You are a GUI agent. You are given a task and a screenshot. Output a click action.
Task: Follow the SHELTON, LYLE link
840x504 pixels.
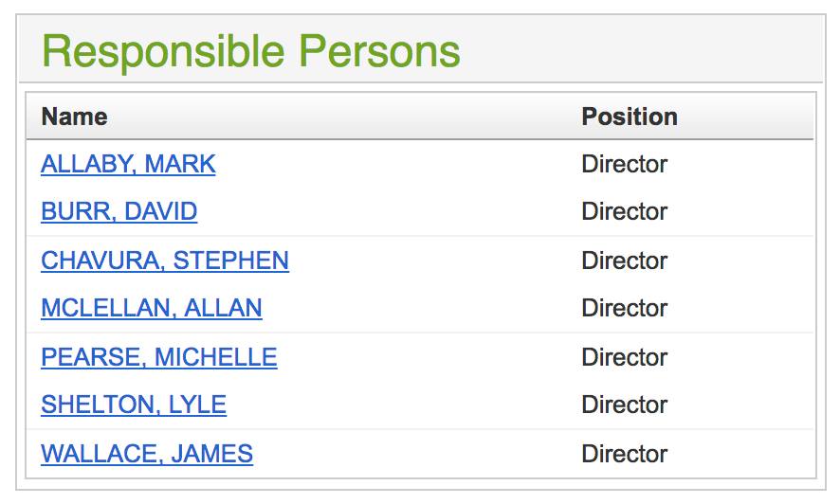click(133, 405)
